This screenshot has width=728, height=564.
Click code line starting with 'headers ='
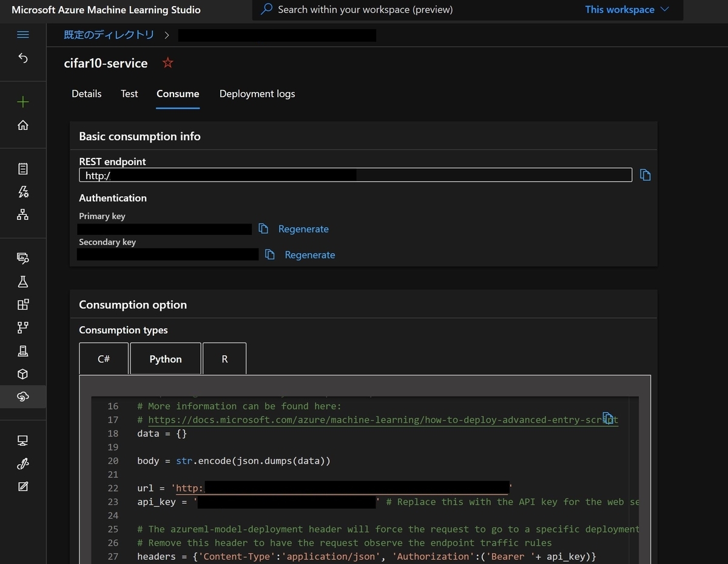(366, 557)
